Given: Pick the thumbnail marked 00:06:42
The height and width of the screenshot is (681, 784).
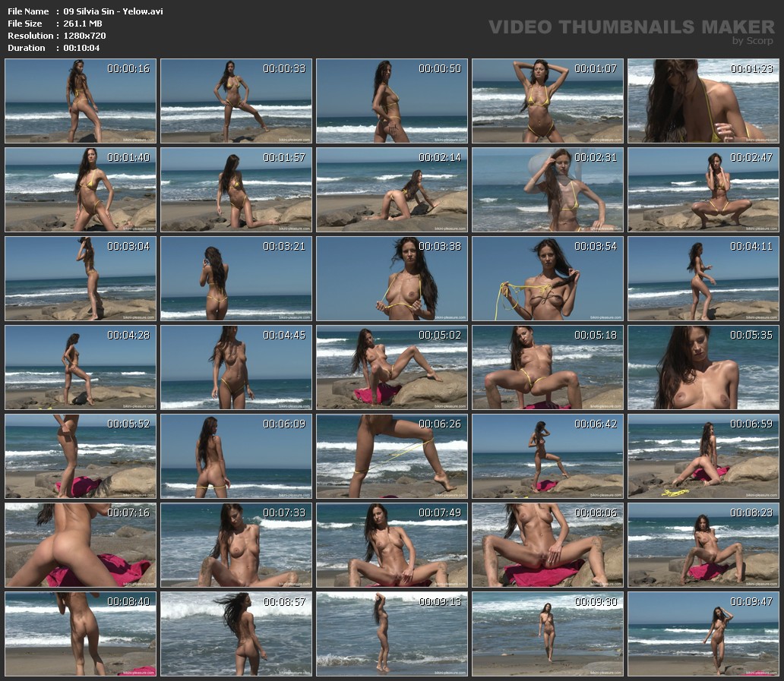Looking at the screenshot, I should click(x=548, y=456).
